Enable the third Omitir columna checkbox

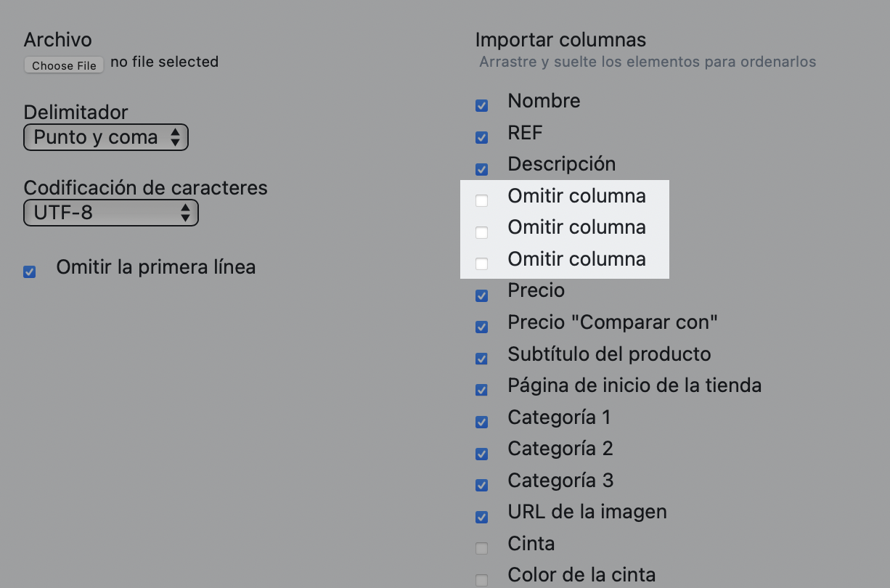click(481, 264)
